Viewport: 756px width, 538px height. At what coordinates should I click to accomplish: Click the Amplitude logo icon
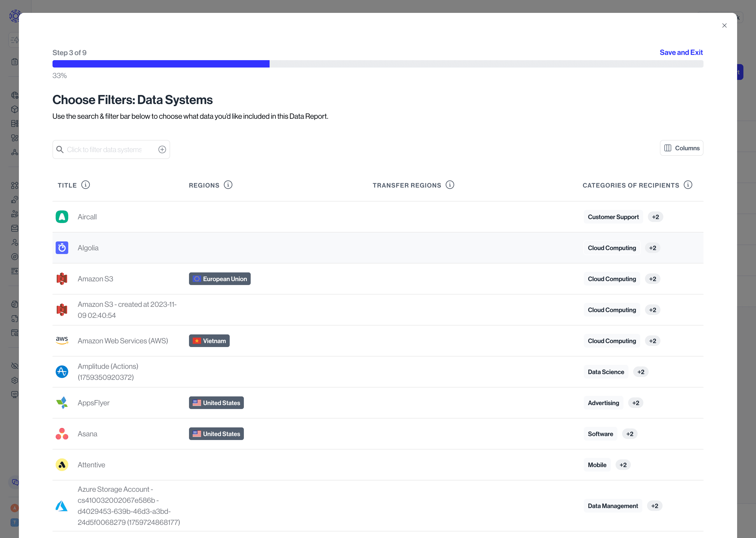[x=62, y=372]
